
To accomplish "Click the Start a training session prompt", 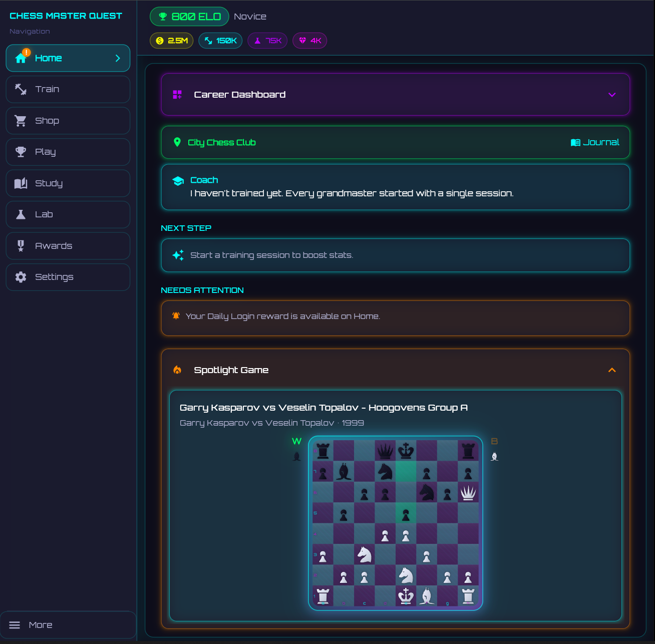I will click(x=395, y=255).
